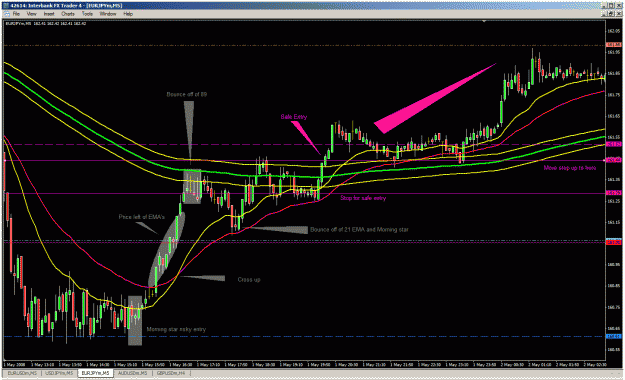Select the 'Morning star risky entry' label
Viewport: 625px width, 380px height.
pyautogui.click(x=176, y=329)
